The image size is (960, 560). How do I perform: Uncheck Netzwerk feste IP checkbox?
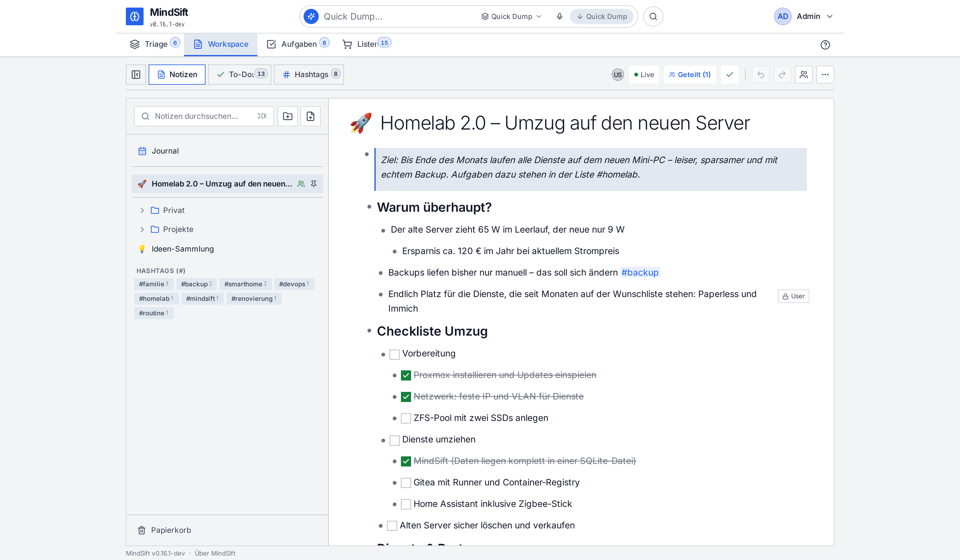pos(406,397)
